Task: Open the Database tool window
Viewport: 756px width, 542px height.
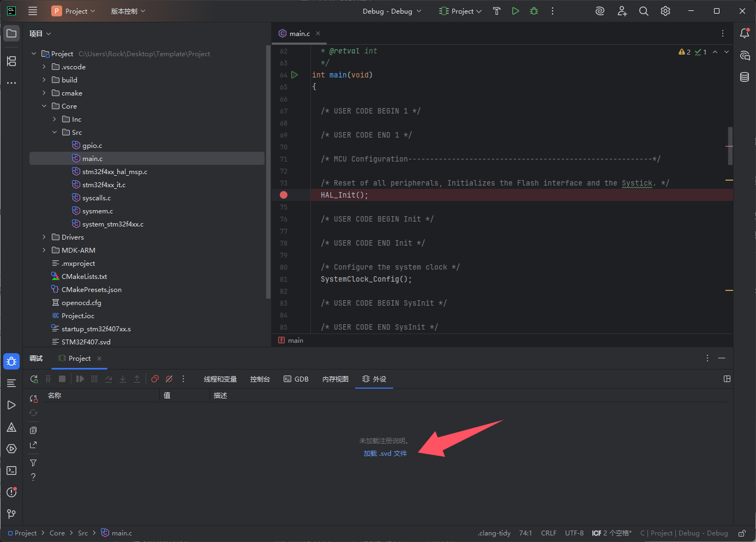Action: pos(745,77)
